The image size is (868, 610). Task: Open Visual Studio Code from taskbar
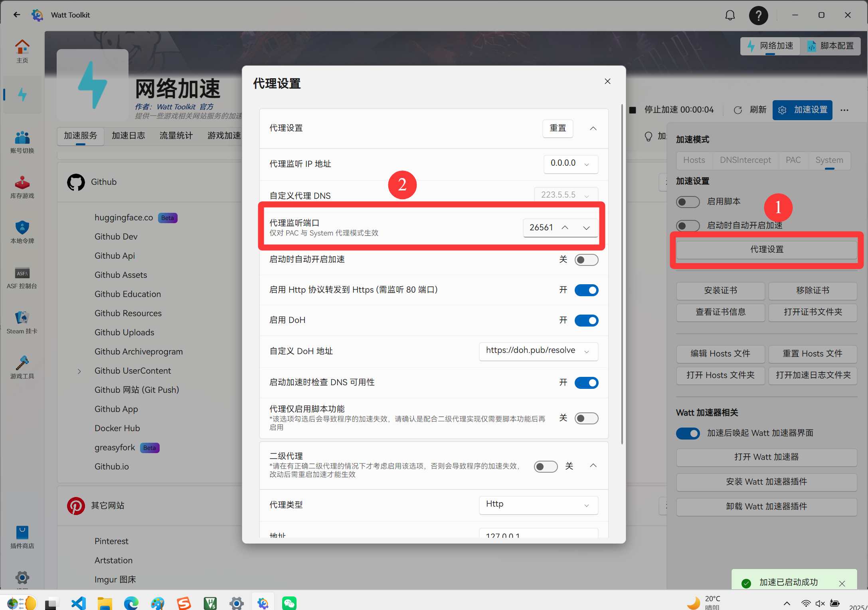(79, 603)
